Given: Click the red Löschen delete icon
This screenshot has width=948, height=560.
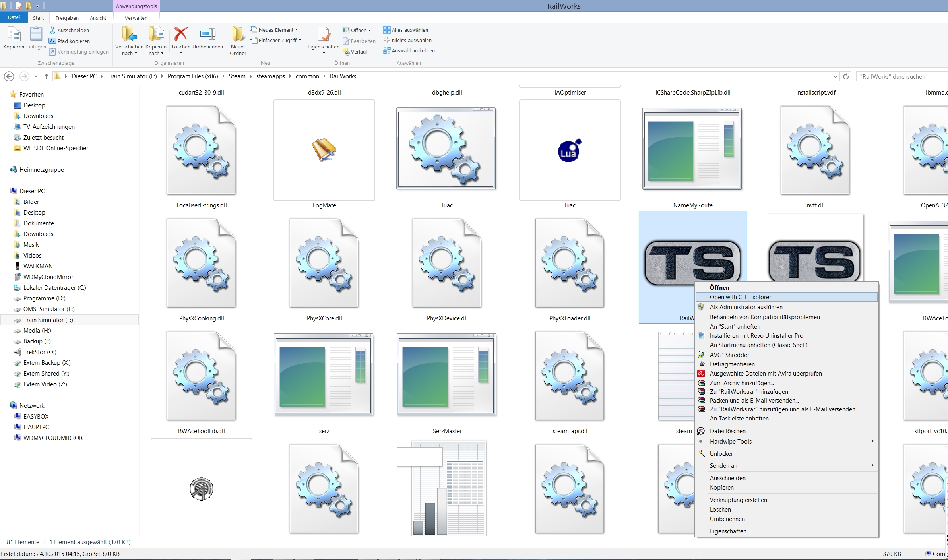Looking at the screenshot, I should 180,35.
